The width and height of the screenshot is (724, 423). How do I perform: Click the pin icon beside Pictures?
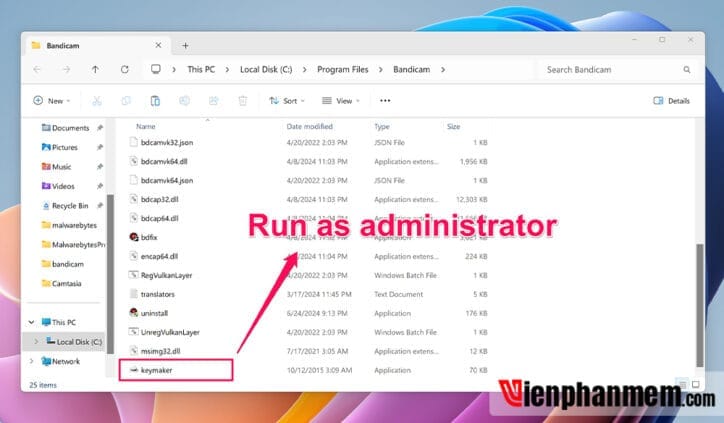(100, 147)
